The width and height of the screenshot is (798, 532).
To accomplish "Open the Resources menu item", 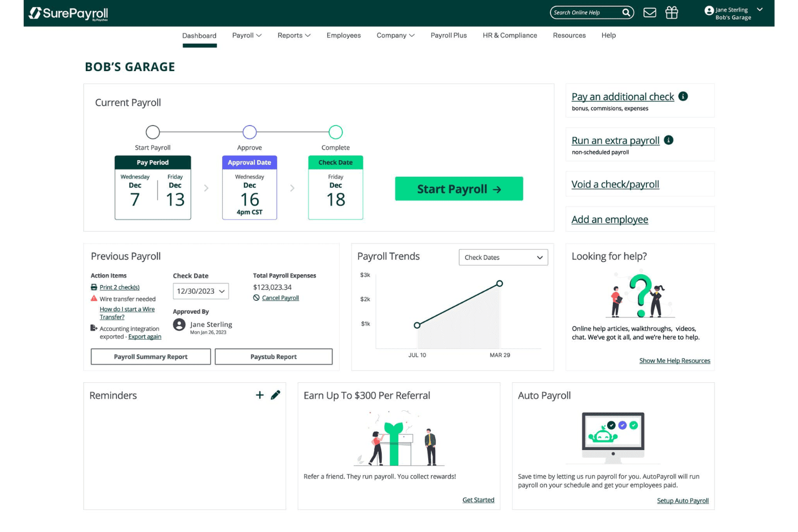I will click(569, 36).
